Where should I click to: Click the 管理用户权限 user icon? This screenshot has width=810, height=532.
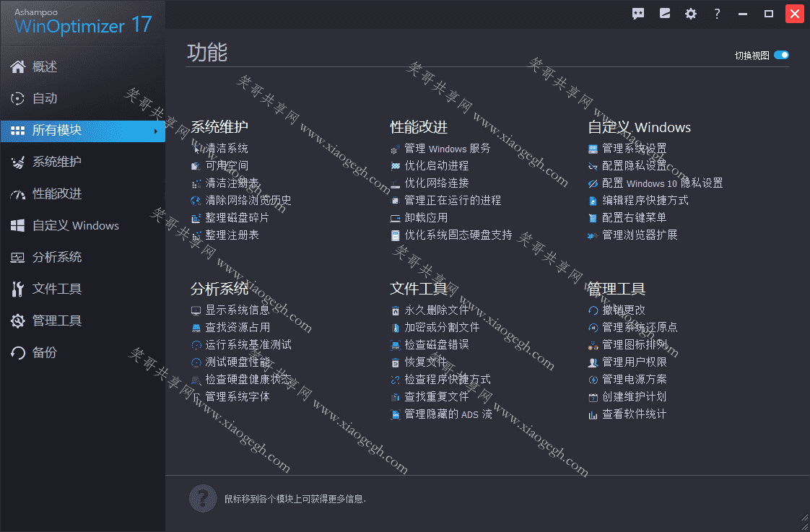tap(593, 363)
